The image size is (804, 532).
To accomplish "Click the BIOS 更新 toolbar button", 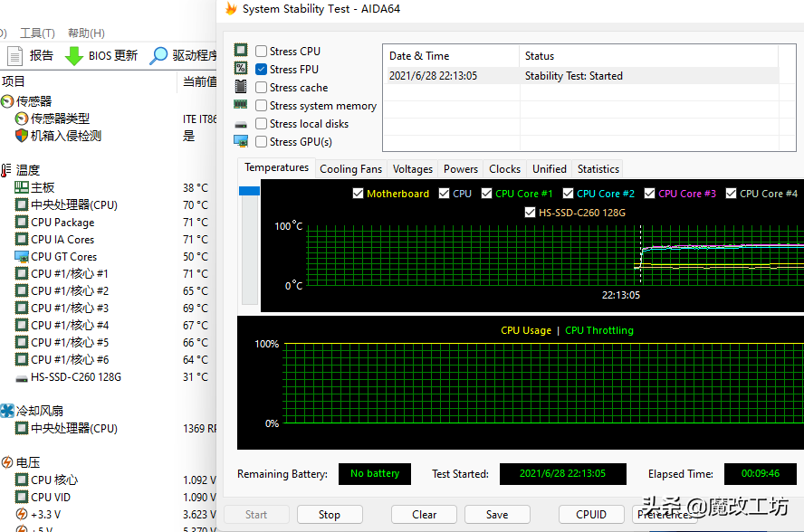I will click(101, 56).
